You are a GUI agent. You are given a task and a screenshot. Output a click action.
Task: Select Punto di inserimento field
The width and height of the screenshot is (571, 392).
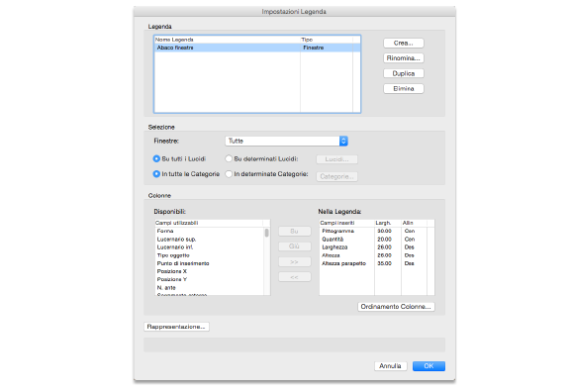210,263
